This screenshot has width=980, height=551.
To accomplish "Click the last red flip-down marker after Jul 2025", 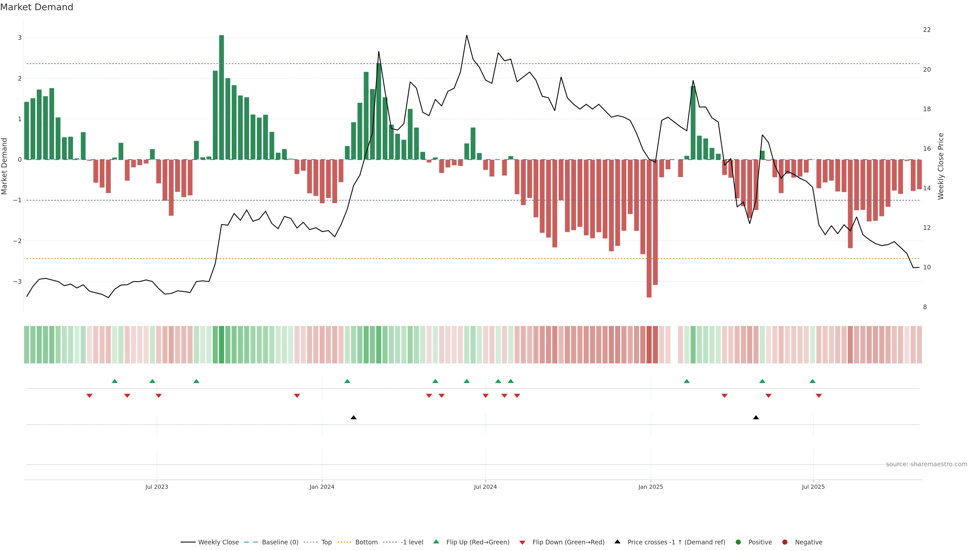I will click(x=819, y=396).
